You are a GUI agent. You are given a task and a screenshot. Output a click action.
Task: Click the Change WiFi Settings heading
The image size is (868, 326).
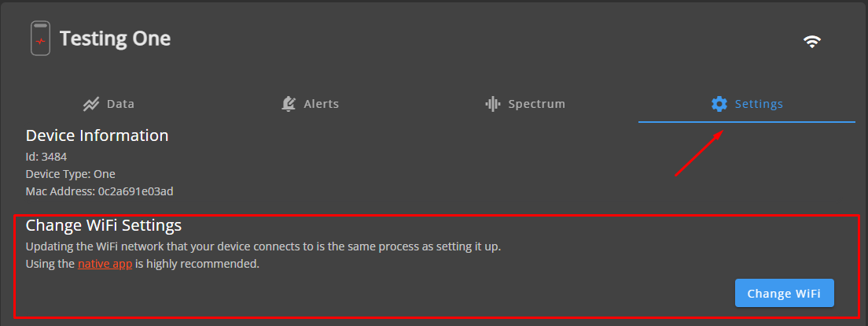[104, 226]
